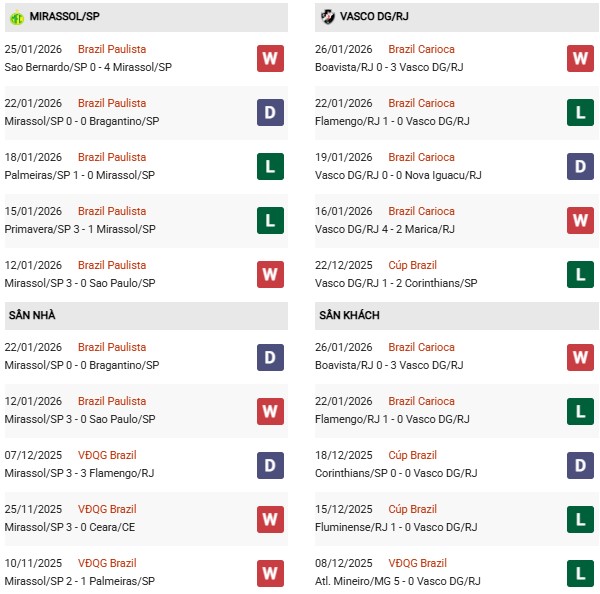Open Brazil Carioca league link dated 19/01/2026
This screenshot has width=600, height=594.
(421, 157)
